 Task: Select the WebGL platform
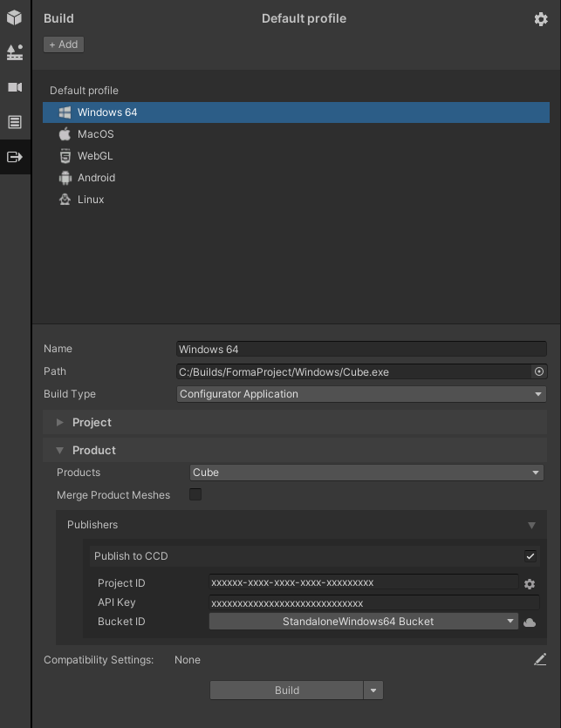point(95,156)
